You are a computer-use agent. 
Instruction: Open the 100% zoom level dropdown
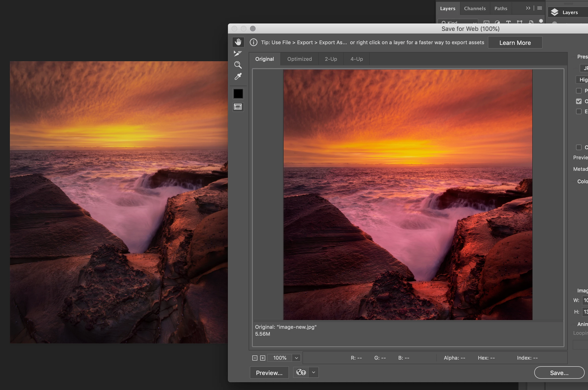coord(296,358)
